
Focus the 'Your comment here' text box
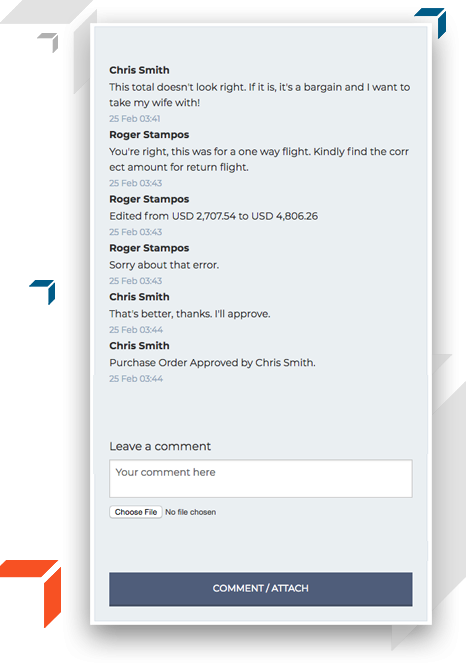pyautogui.click(x=260, y=478)
